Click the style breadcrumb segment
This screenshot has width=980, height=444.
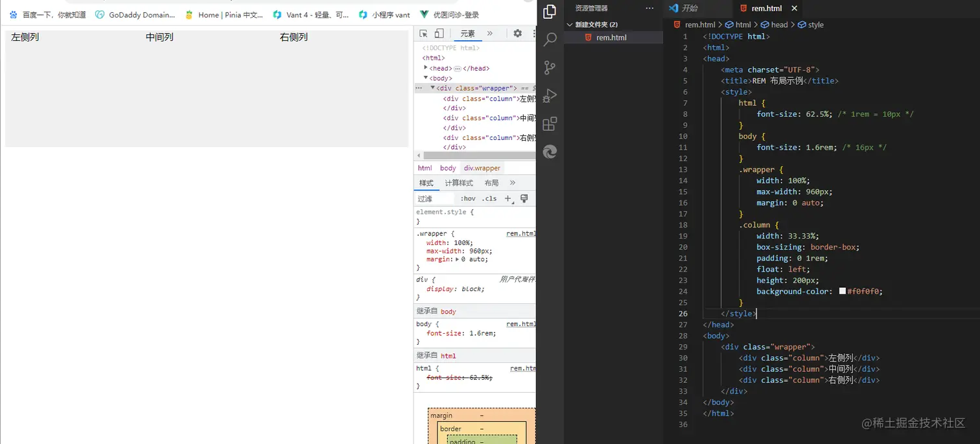[811, 25]
